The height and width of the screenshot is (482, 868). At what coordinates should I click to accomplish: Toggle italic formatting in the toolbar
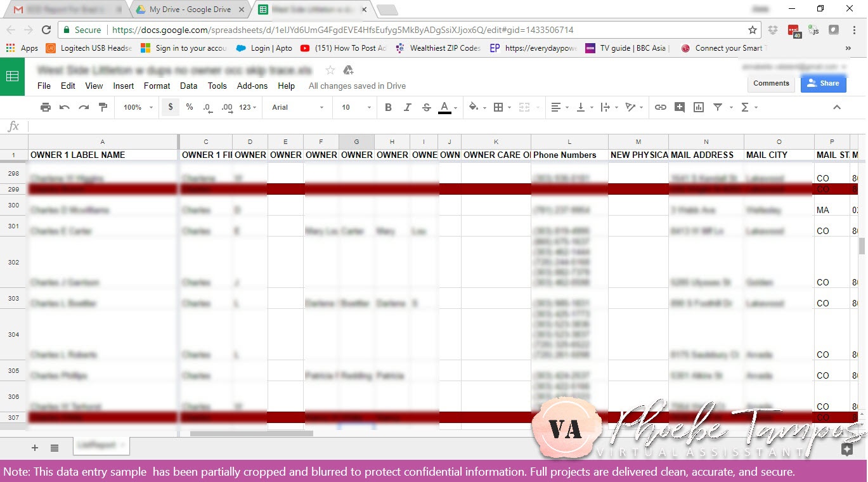coord(407,107)
